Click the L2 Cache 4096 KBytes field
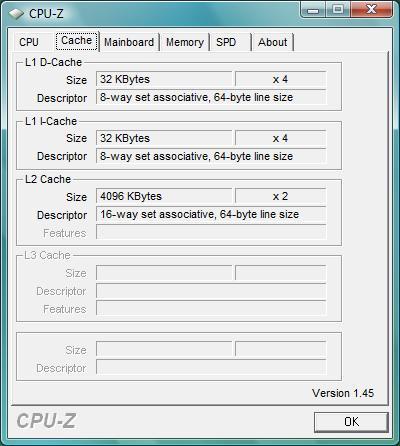This screenshot has height=446, width=400. 164,196
